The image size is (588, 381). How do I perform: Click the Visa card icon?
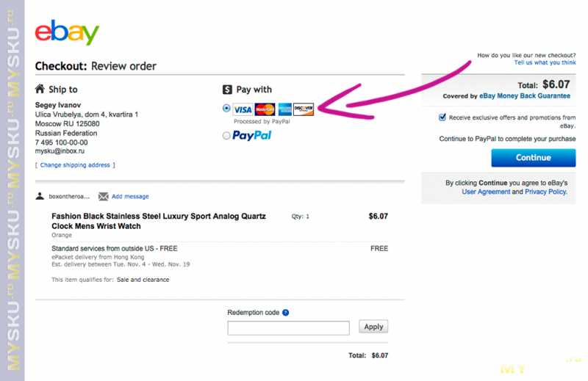coord(243,110)
